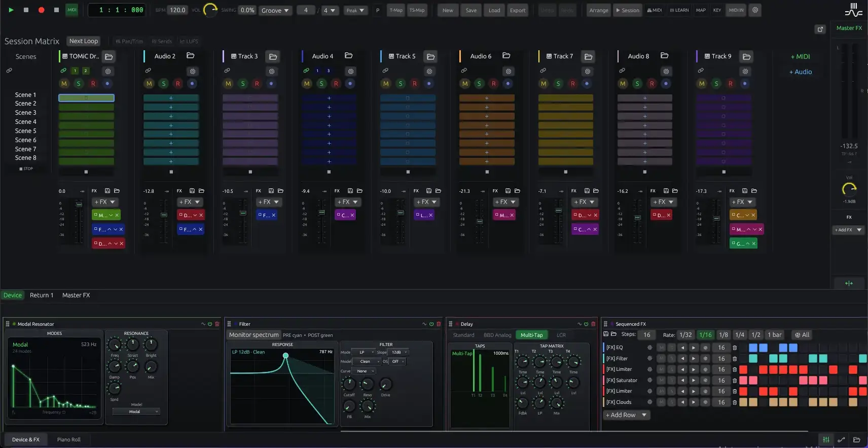Click the expand arrows icon below master meter
Viewport: 868px width, 448px height.
849,284
